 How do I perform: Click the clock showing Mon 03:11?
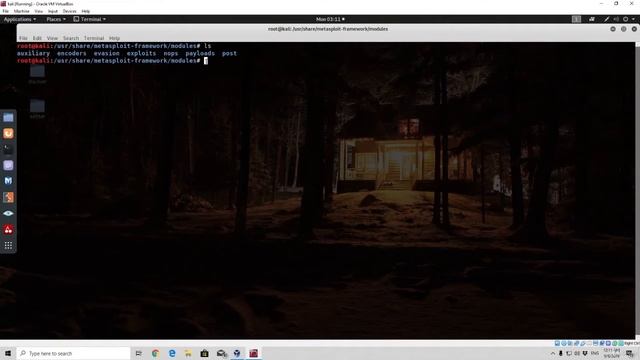tap(330, 19)
